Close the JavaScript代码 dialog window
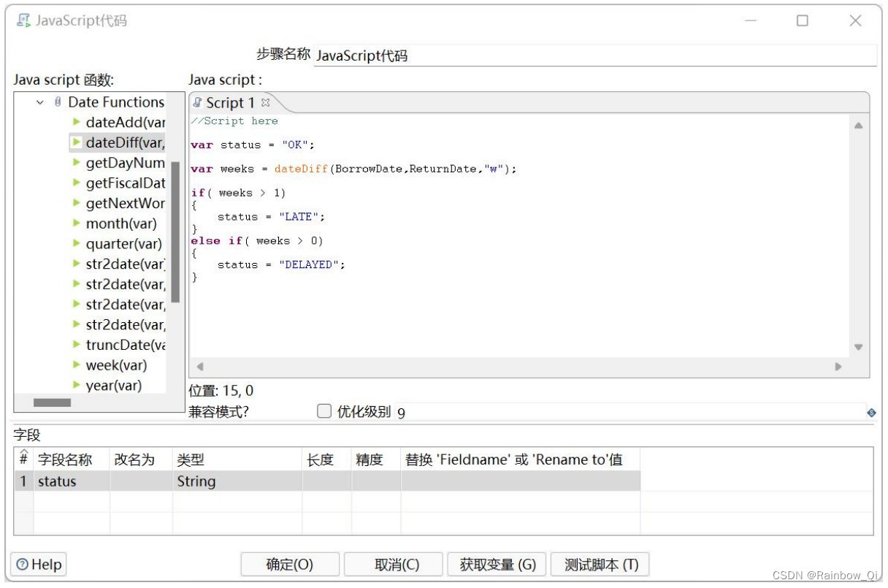888x588 pixels. (x=856, y=20)
